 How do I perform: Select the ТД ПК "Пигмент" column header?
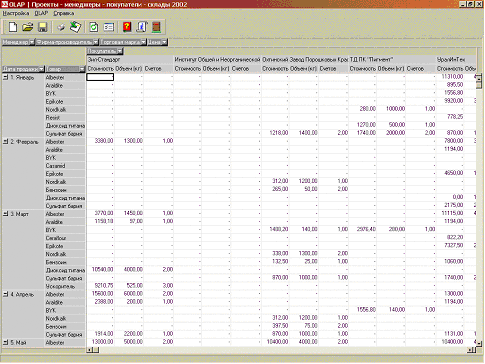(392, 60)
